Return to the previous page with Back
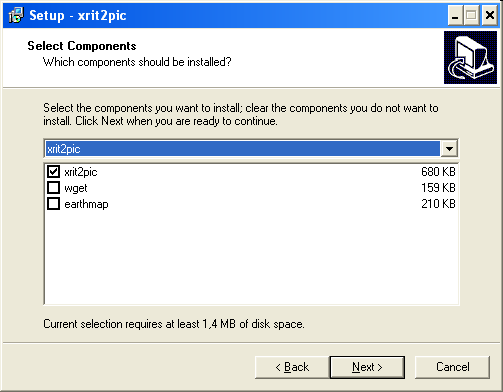The width and height of the screenshot is (503, 392). [x=292, y=367]
